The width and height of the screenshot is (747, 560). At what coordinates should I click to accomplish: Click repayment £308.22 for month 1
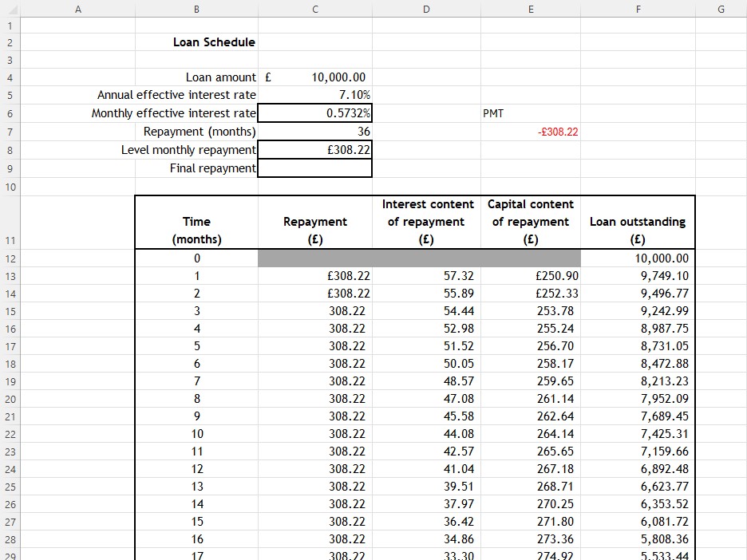pyautogui.click(x=348, y=276)
